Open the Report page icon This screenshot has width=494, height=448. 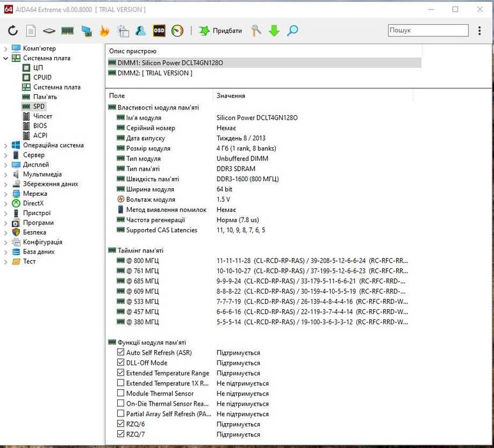point(31,31)
